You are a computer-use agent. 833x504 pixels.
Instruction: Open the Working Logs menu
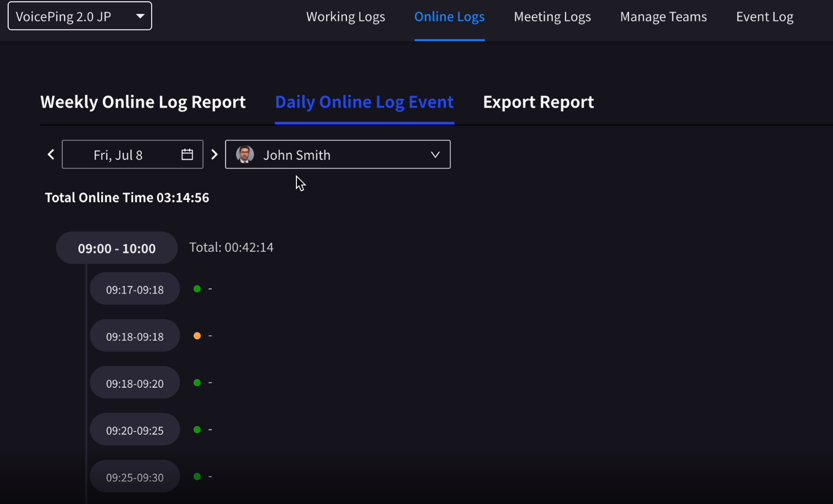click(x=345, y=17)
